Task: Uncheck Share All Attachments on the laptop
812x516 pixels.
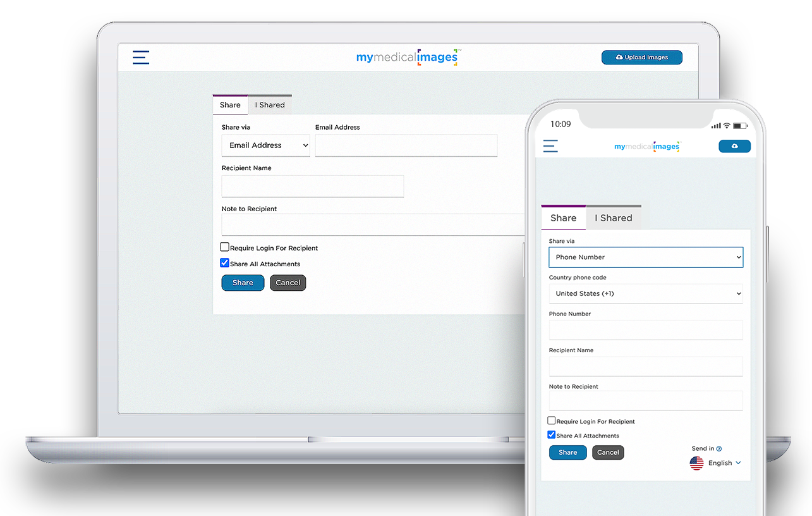Action: coord(224,263)
